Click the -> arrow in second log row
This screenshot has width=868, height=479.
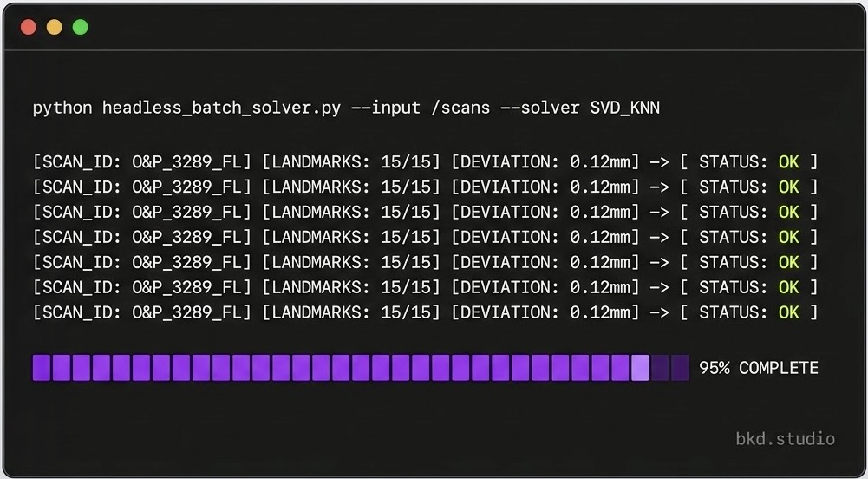point(659,187)
